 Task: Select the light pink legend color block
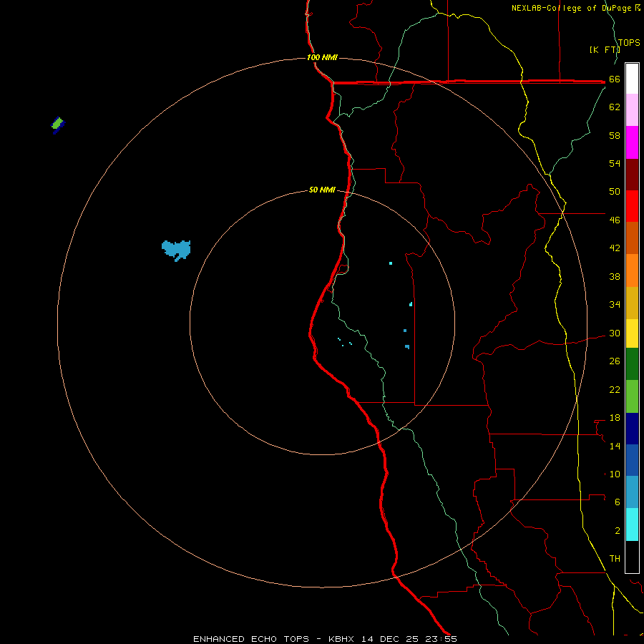[632, 110]
